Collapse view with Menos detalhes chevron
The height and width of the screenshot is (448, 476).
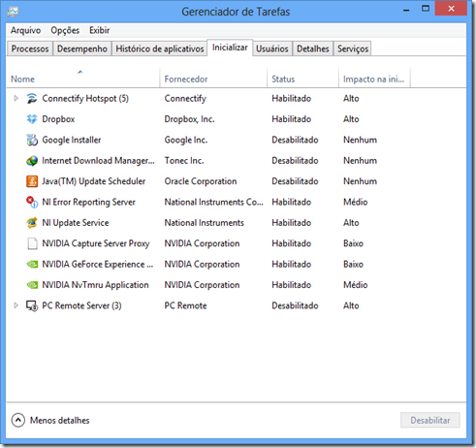[x=18, y=420]
